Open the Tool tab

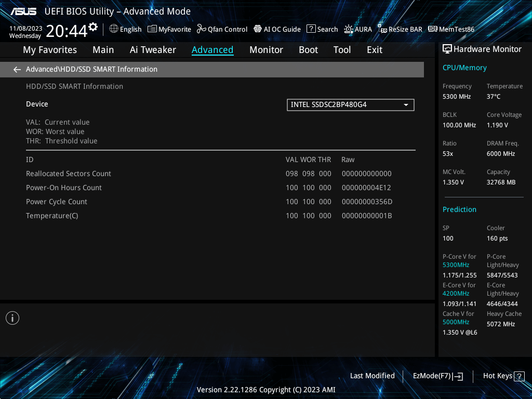(342, 50)
